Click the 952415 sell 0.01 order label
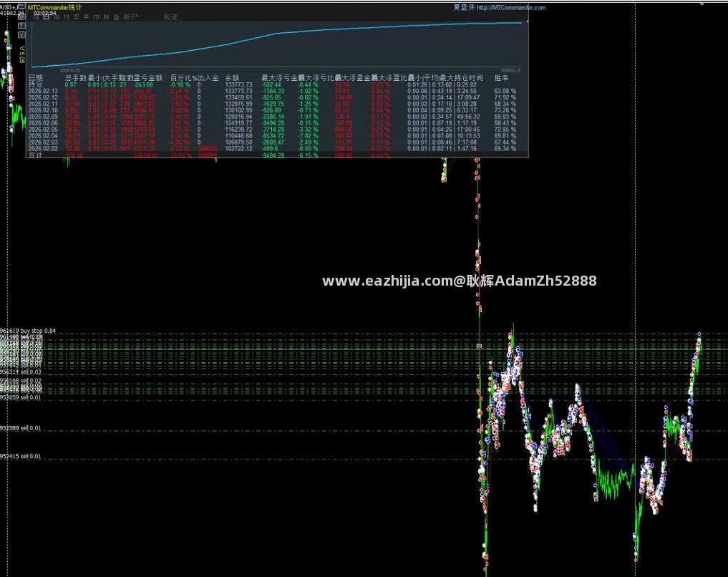This screenshot has height=577, width=728. [21, 456]
